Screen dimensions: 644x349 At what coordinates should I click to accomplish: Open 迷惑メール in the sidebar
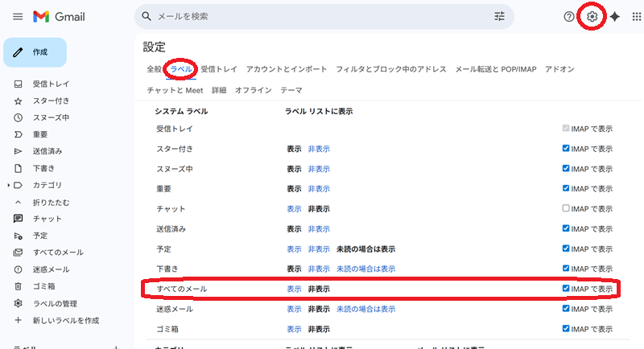point(51,269)
